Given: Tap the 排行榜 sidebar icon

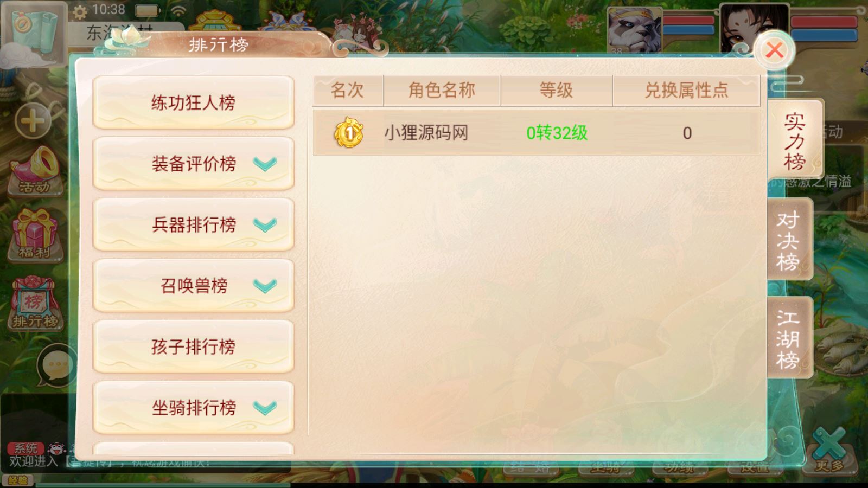Looking at the screenshot, I should 36,303.
